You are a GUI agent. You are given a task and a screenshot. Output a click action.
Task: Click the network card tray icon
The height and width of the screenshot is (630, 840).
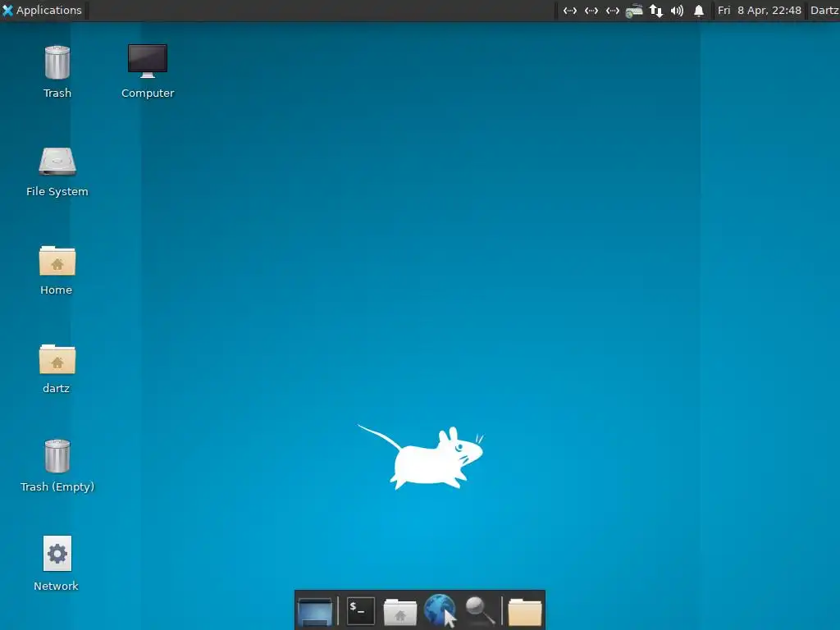pyautogui.click(x=634, y=11)
